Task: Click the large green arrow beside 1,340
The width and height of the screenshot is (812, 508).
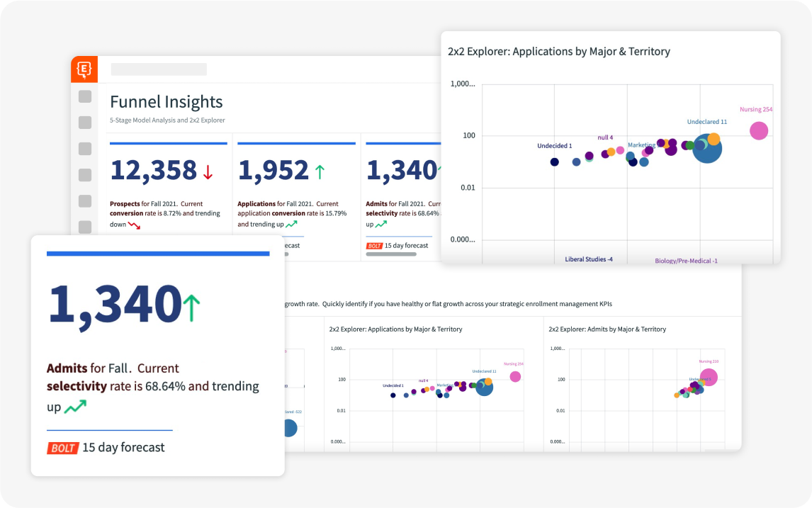Action: click(x=191, y=307)
